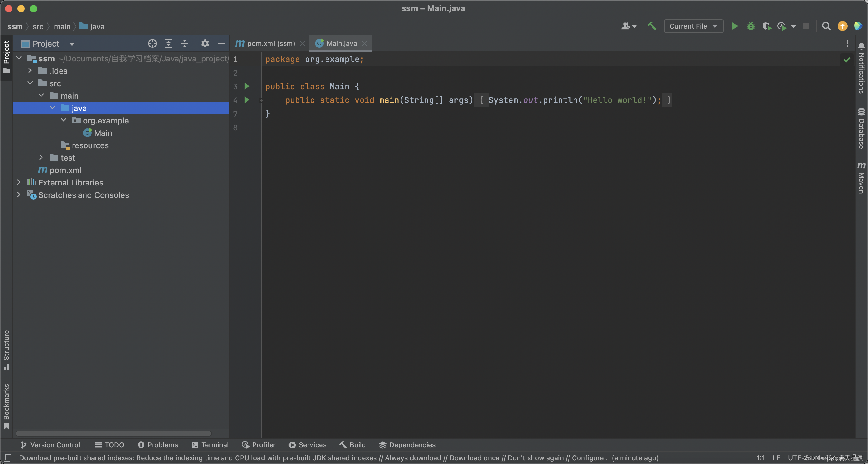Open the Terminal tool window tab

point(210,445)
